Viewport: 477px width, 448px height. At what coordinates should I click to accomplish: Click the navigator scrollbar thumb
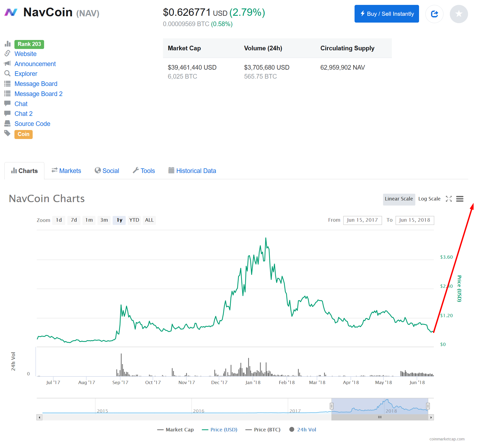point(380,417)
